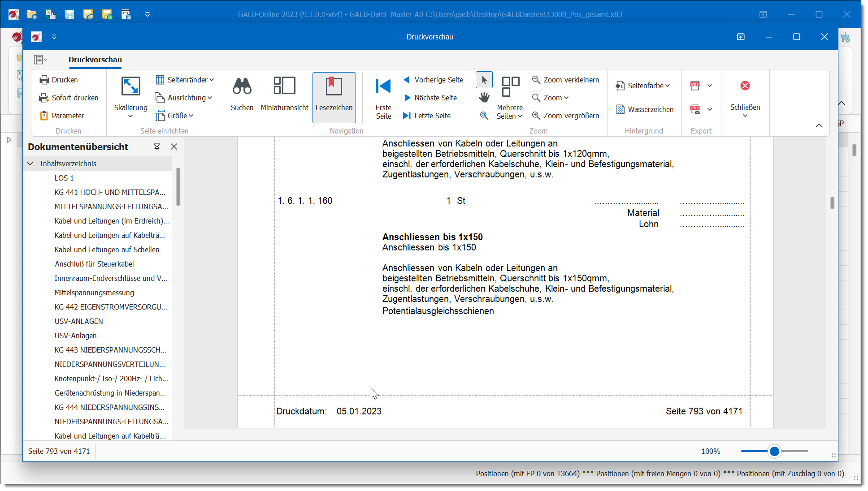Image resolution: width=868 pixels, height=491 pixels.
Task: Open USV-ANLAGEN in the contents tree
Action: [79, 321]
